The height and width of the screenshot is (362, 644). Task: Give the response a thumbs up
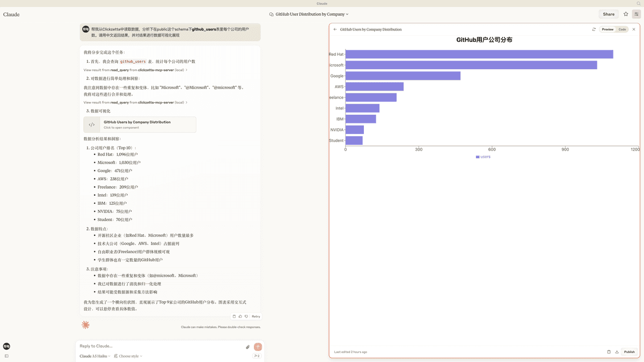coord(240,316)
